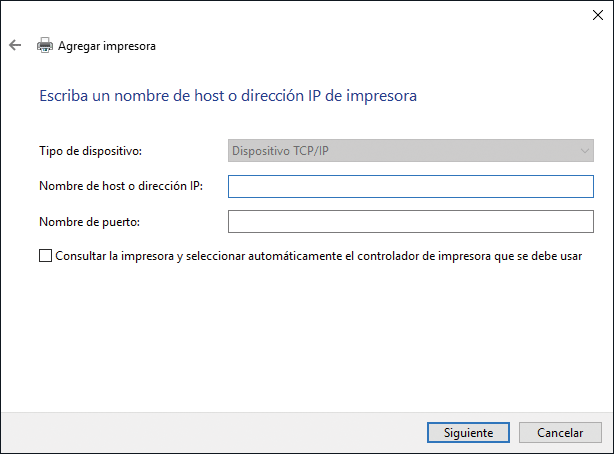Screen dimensions: 614x454
Task: Click the 'Agregar impresora' title text
Action: coord(107,46)
